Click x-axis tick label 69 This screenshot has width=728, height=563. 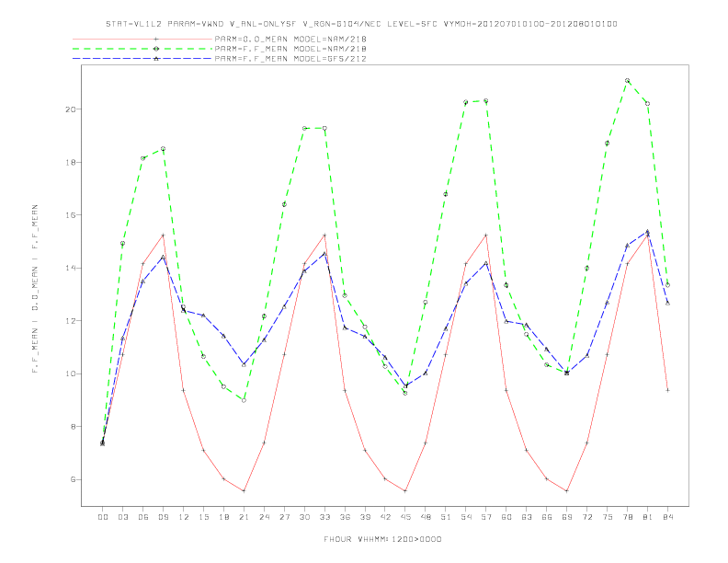567,517
